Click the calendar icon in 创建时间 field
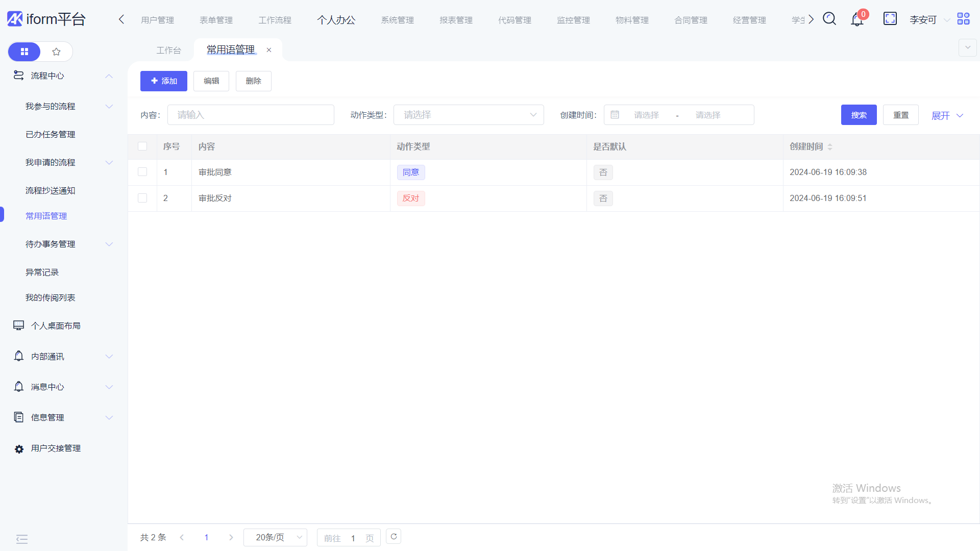The image size is (980, 551). [x=615, y=115]
